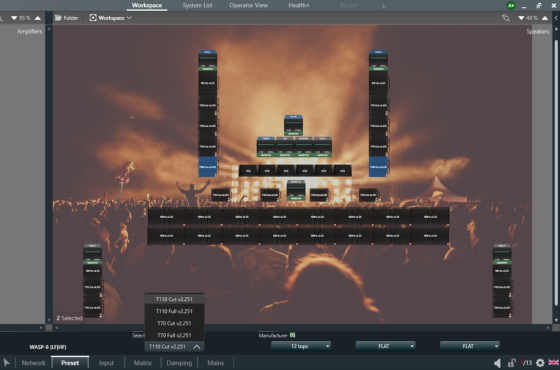560x370 pixels.
Task: Open the second FLAT dropdown on the right
Action: [x=470, y=346]
